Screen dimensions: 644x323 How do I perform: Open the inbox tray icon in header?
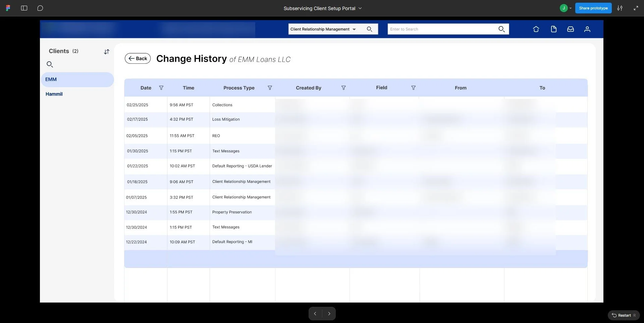[x=571, y=29]
